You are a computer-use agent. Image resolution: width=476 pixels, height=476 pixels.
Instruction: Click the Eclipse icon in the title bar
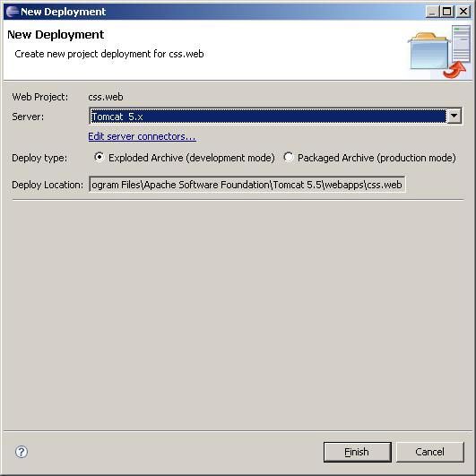13,12
